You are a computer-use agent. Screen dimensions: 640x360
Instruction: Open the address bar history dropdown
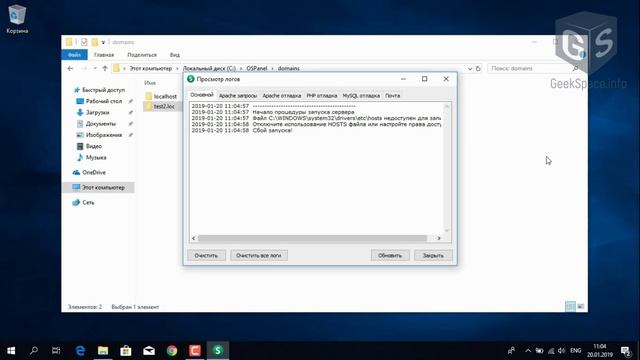tap(470, 69)
